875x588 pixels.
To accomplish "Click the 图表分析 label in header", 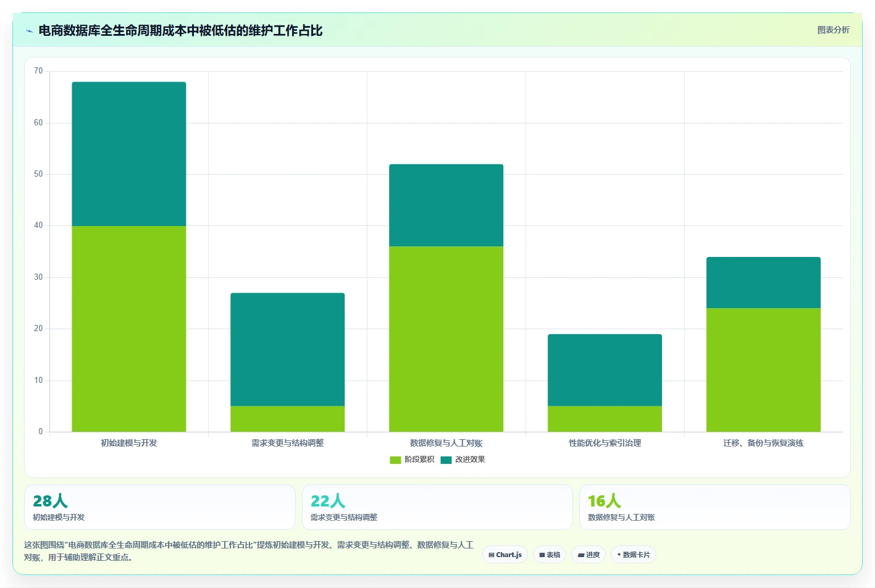I will 833,30.
